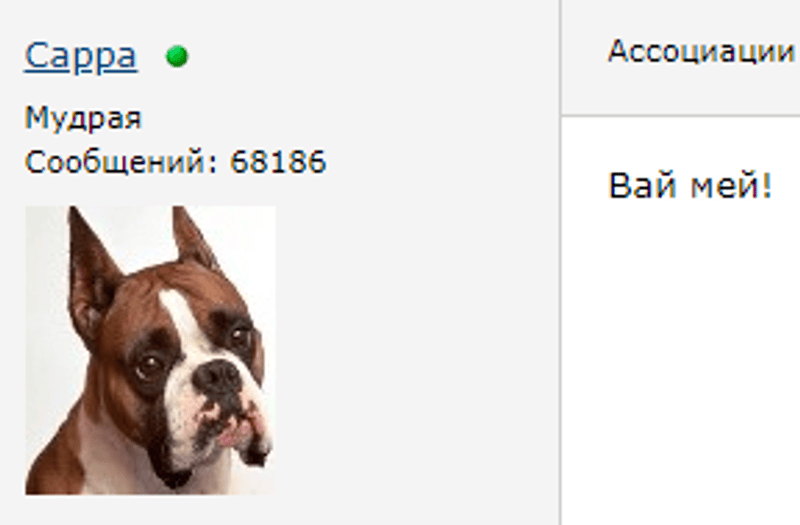The height and width of the screenshot is (525, 800).
Task: Click the dog's left pointed ear
Action: 91,268
